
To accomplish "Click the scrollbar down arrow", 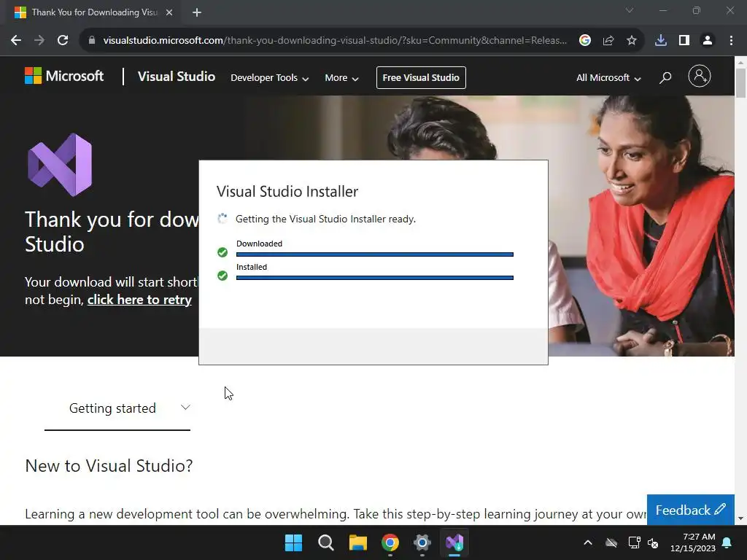I will coord(740,518).
